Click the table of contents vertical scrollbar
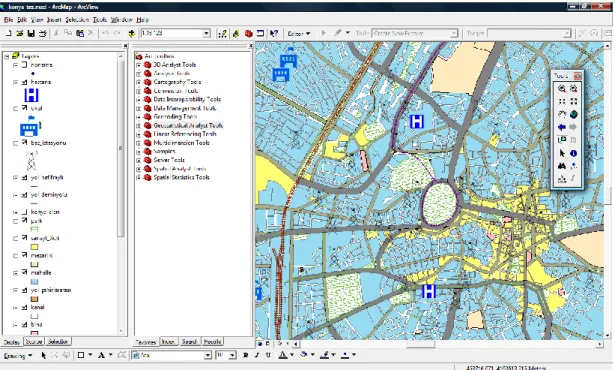Image resolution: width=615 pixels, height=370 pixels. click(121, 194)
